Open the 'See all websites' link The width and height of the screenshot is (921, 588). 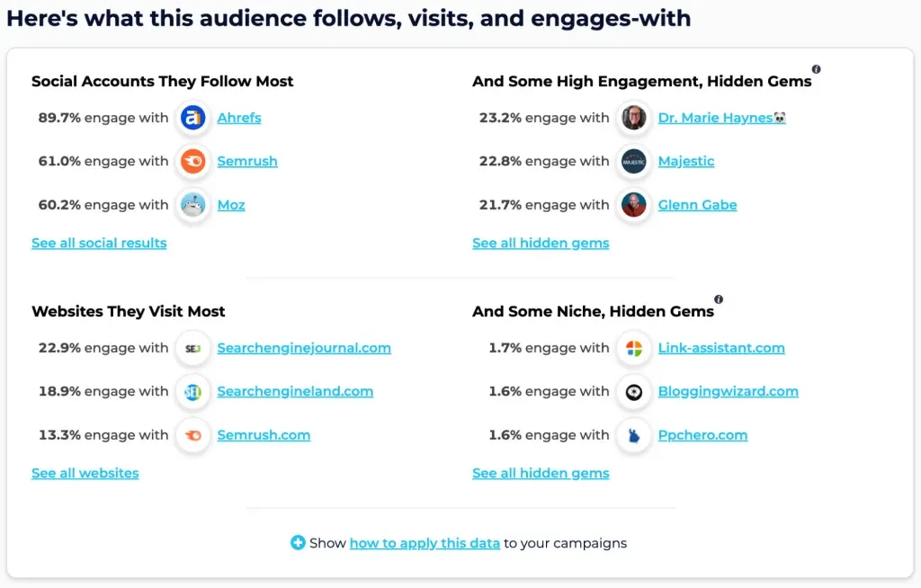click(85, 473)
